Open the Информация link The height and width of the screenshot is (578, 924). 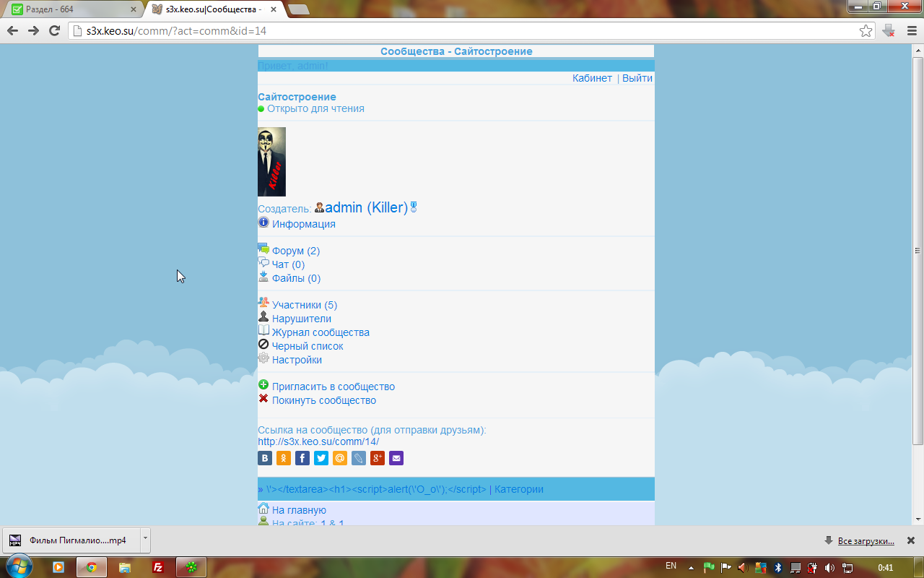click(304, 224)
